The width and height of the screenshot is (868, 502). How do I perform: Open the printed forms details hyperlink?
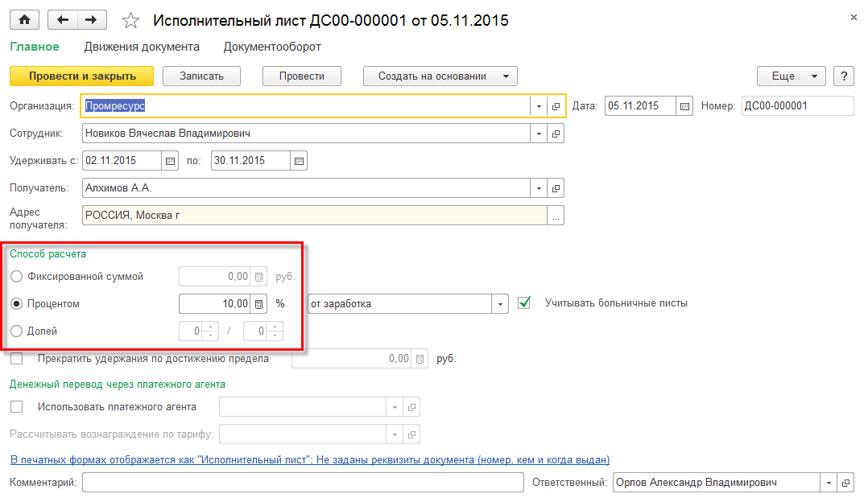click(x=309, y=459)
